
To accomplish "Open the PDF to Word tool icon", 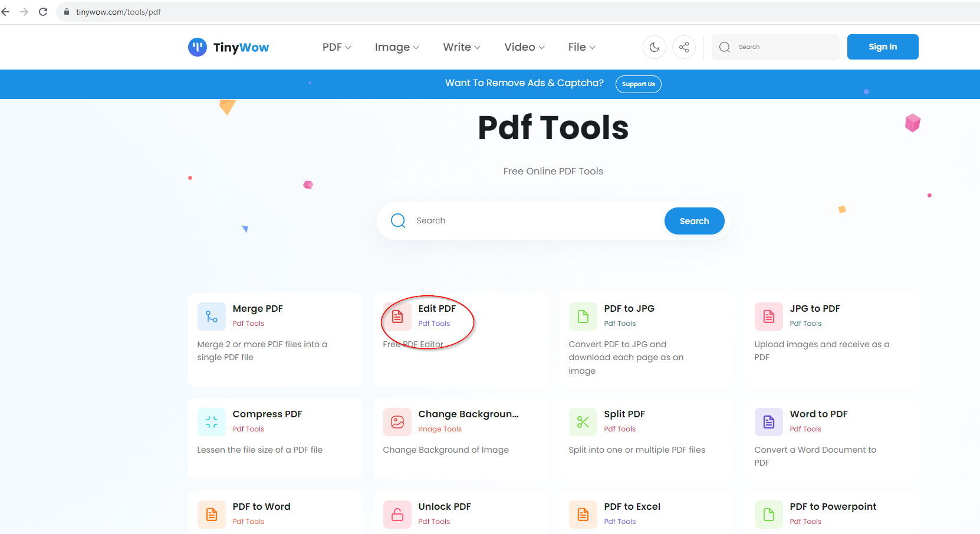I will [x=212, y=515].
